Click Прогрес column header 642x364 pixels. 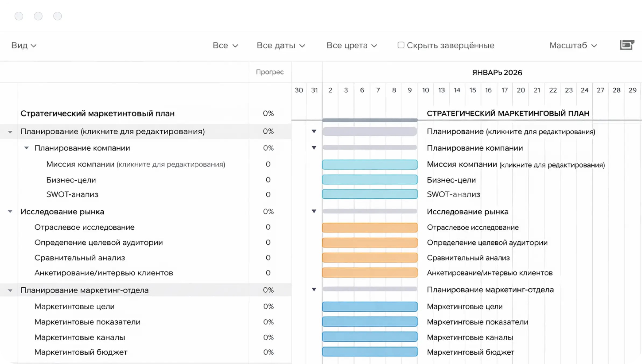point(270,72)
